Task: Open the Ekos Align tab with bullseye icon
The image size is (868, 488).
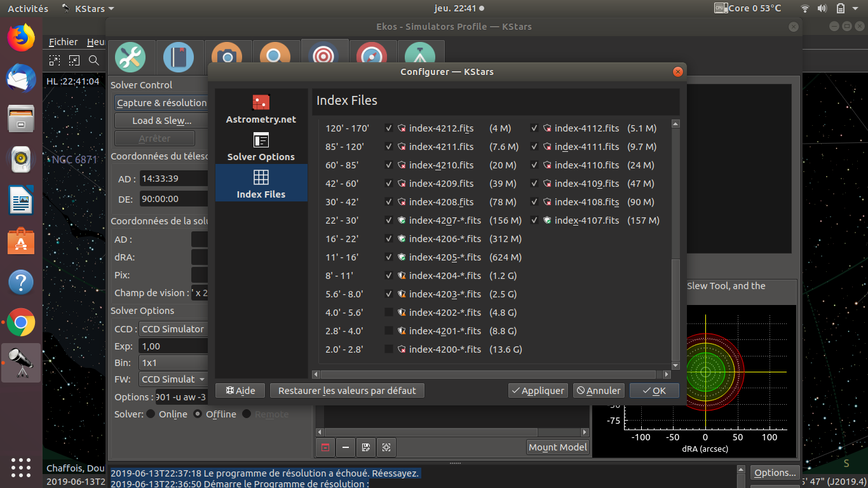Action: point(323,57)
